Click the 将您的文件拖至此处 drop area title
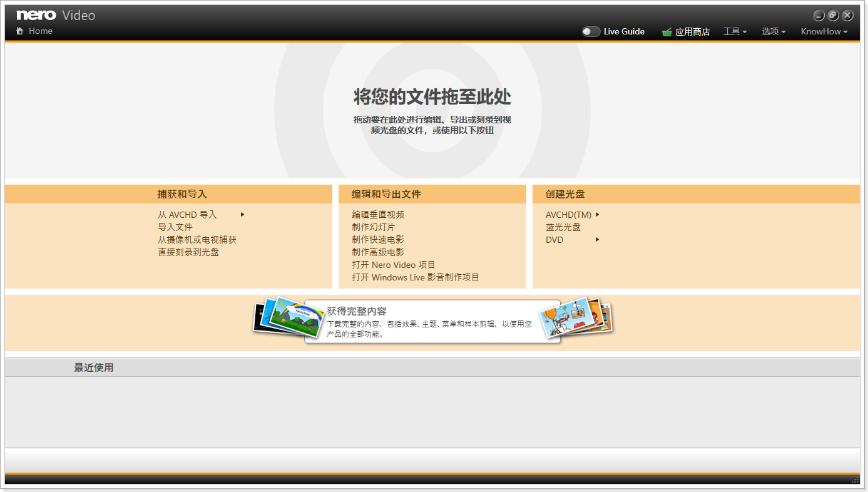The height and width of the screenshot is (492, 868). coord(432,97)
